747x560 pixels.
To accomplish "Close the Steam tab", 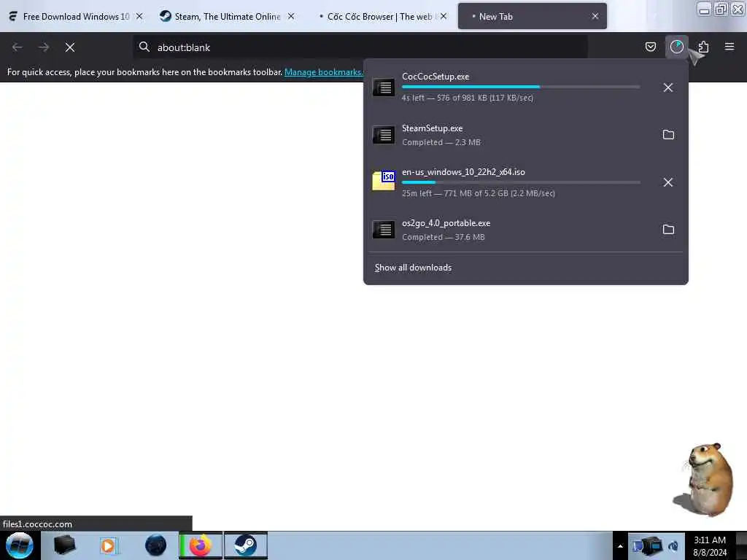I will [291, 16].
